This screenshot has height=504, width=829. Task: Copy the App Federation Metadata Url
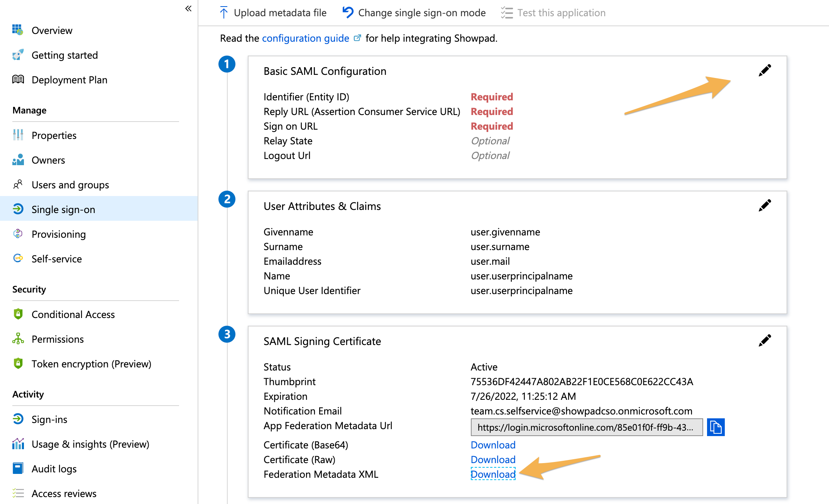[x=716, y=427]
